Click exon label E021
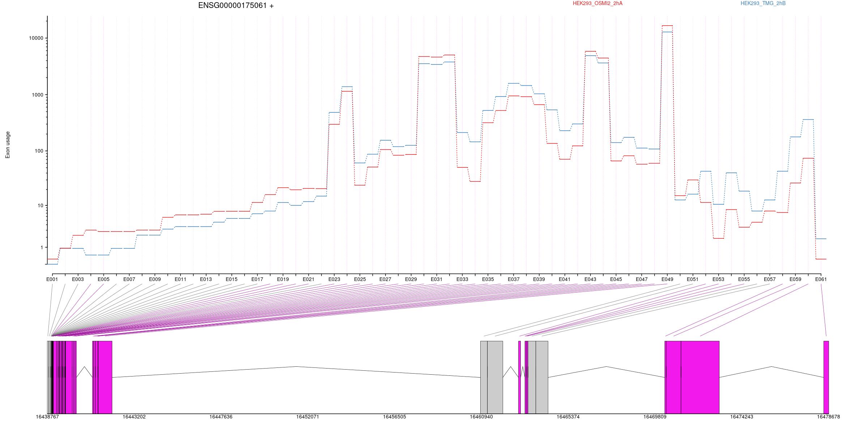The width and height of the screenshot is (868, 434). (x=309, y=279)
